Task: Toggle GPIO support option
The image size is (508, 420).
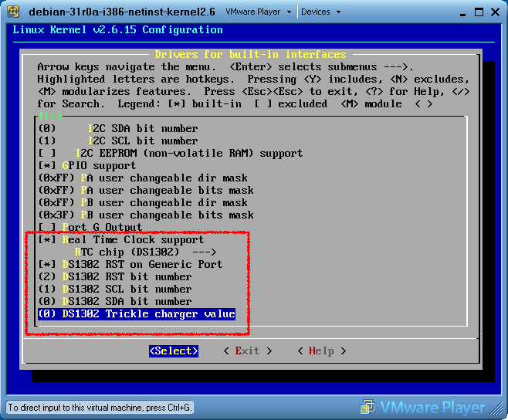Action: point(86,165)
